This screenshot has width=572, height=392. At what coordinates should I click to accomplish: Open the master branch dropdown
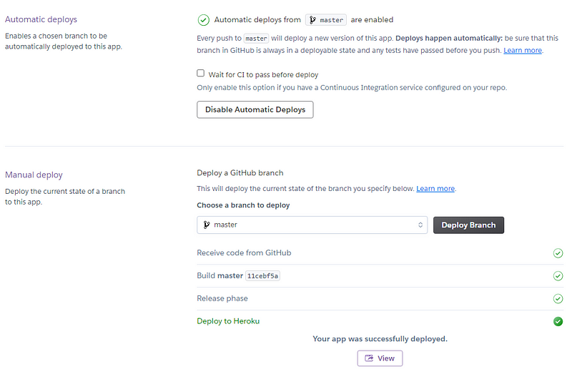coord(312,225)
